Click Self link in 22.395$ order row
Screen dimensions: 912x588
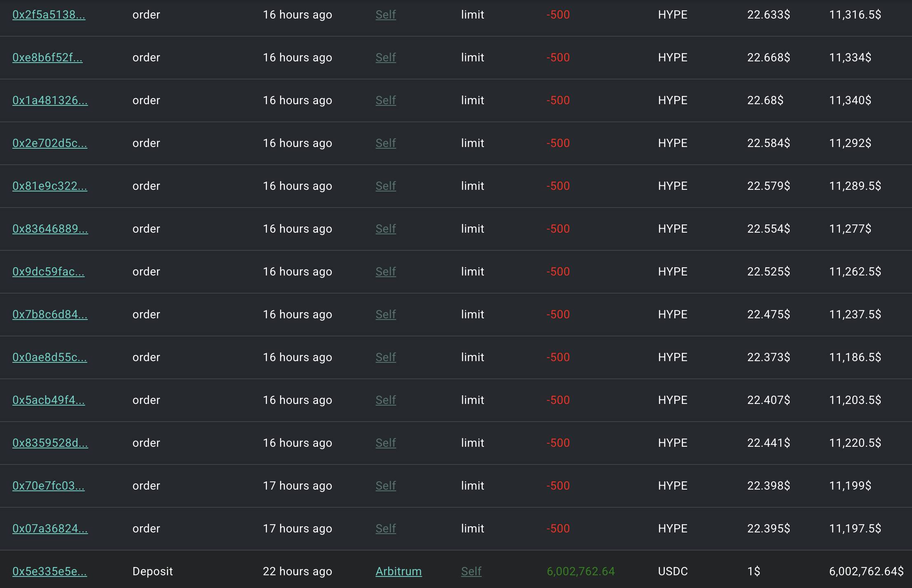386,529
